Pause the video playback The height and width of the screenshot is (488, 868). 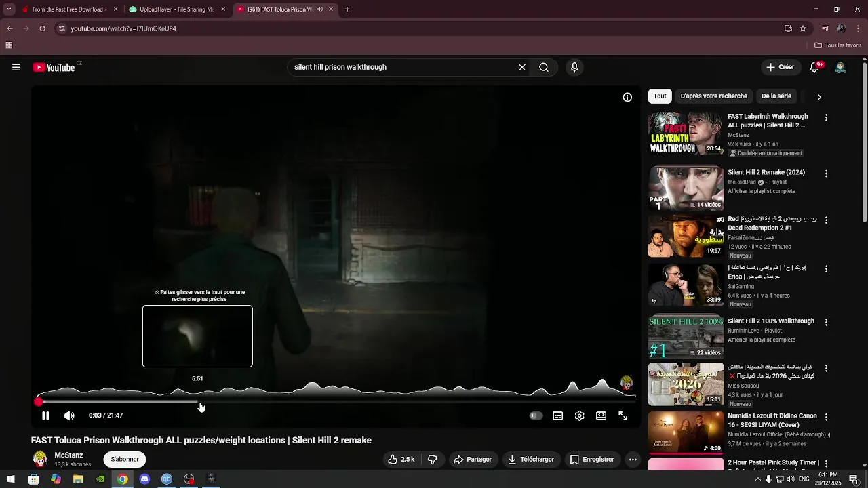45,415
